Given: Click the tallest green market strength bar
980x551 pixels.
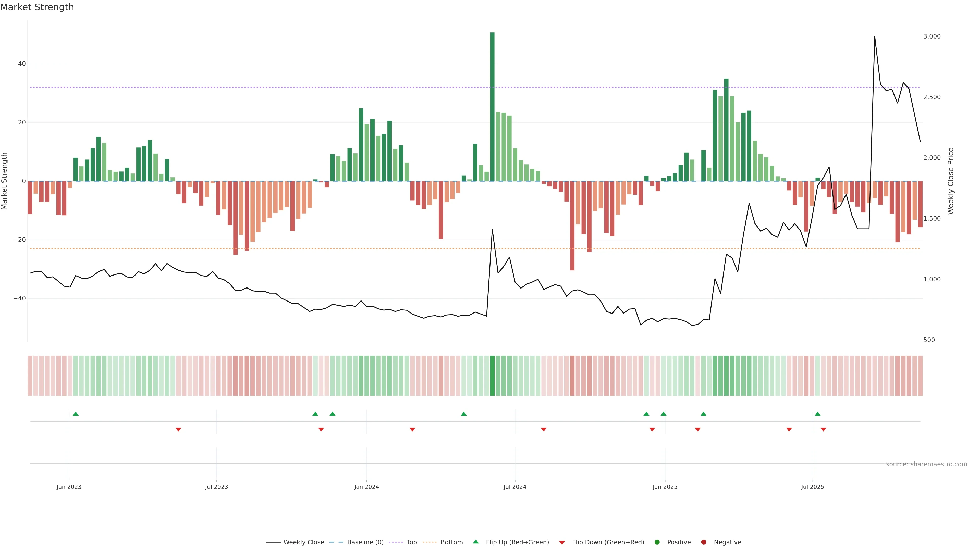Looking at the screenshot, I should click(492, 106).
